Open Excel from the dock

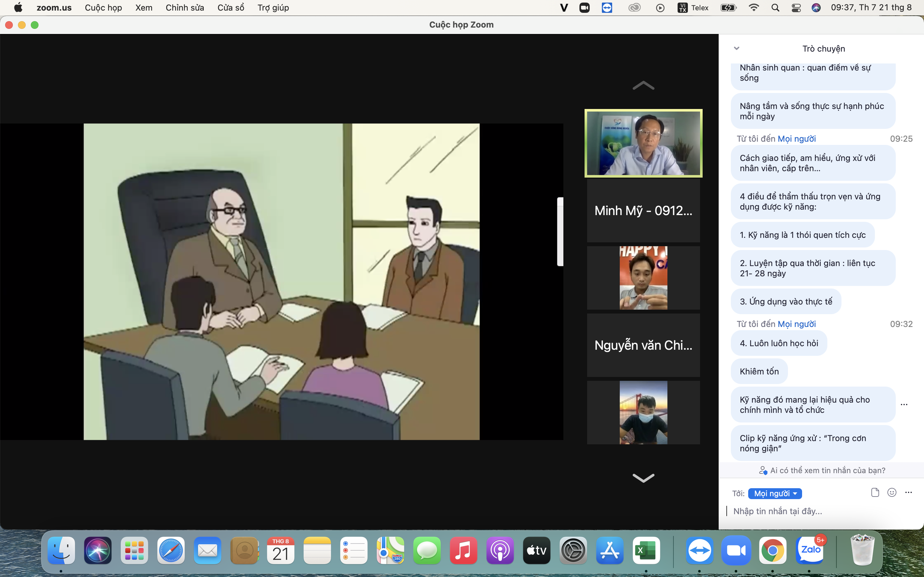tap(646, 550)
